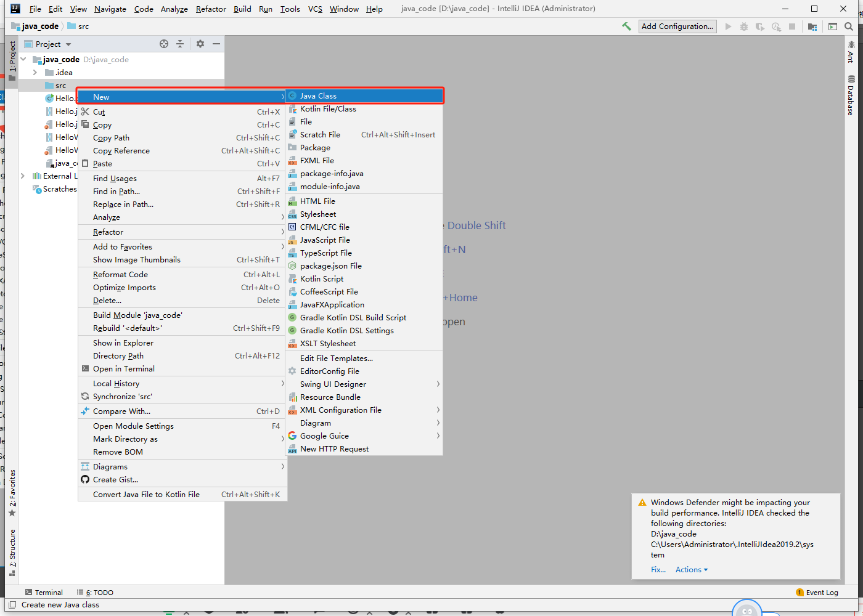The height and width of the screenshot is (616, 863).
Task: Choose Kotlin File/Class option
Action: pyautogui.click(x=364, y=109)
